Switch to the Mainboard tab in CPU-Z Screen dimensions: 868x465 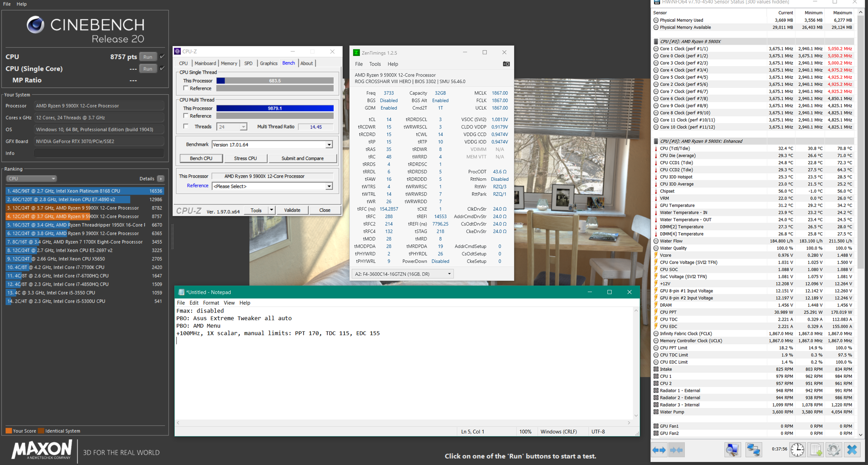click(x=205, y=63)
